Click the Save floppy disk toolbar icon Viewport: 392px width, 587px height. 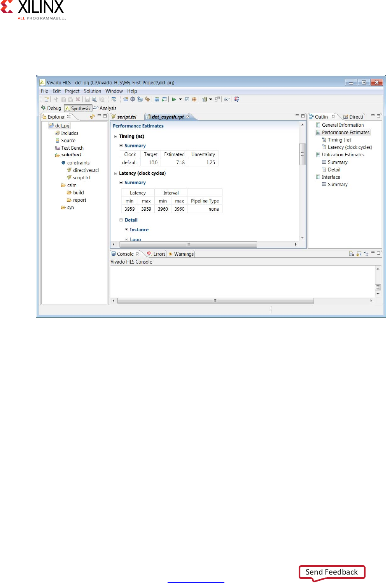coord(87,99)
